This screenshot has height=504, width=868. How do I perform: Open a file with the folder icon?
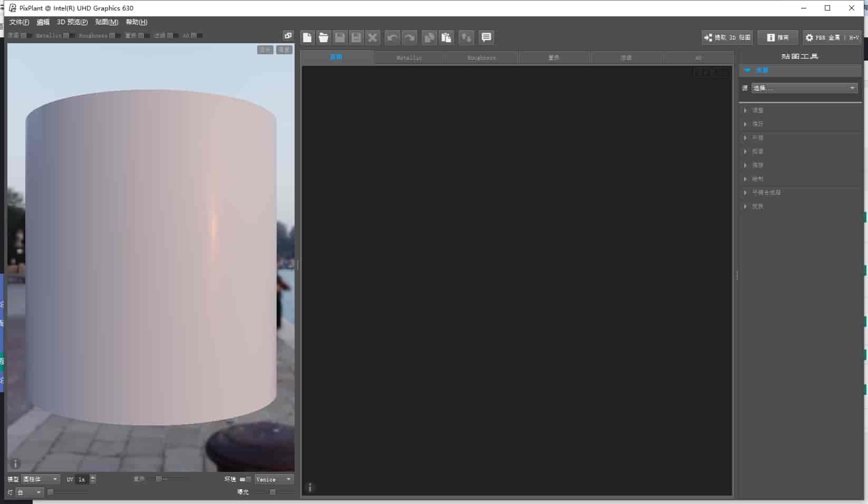point(324,37)
